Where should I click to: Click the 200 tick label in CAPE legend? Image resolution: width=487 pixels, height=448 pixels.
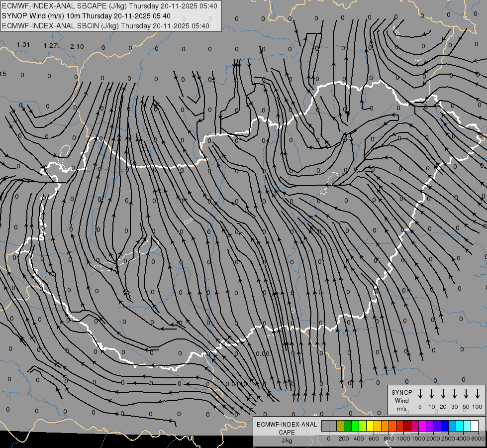[x=344, y=439]
